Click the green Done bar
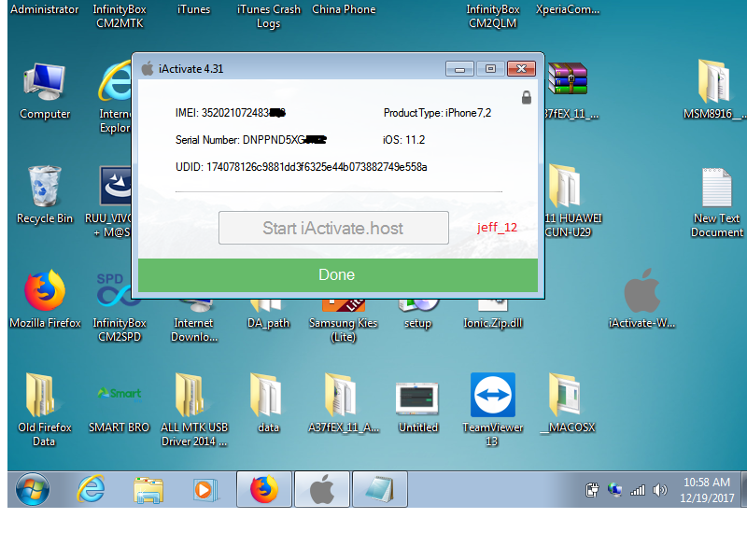Image resolution: width=747 pixels, height=560 pixels. (x=338, y=274)
